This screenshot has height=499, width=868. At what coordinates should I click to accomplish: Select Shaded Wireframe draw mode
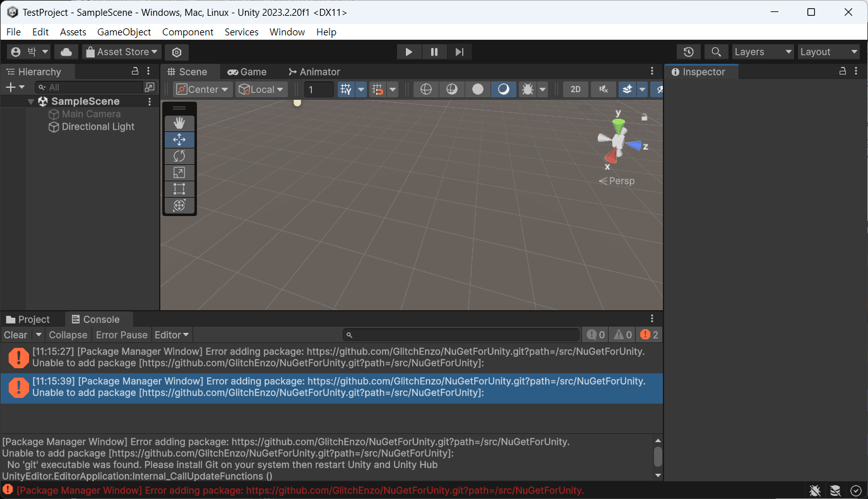(452, 90)
